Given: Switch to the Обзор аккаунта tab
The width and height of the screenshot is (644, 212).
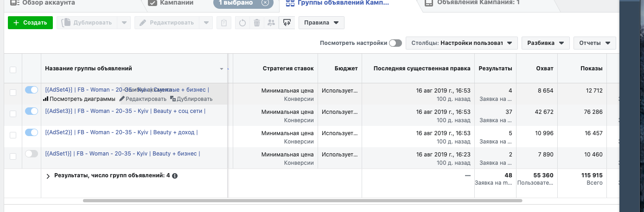Looking at the screenshot, I should point(49,3).
